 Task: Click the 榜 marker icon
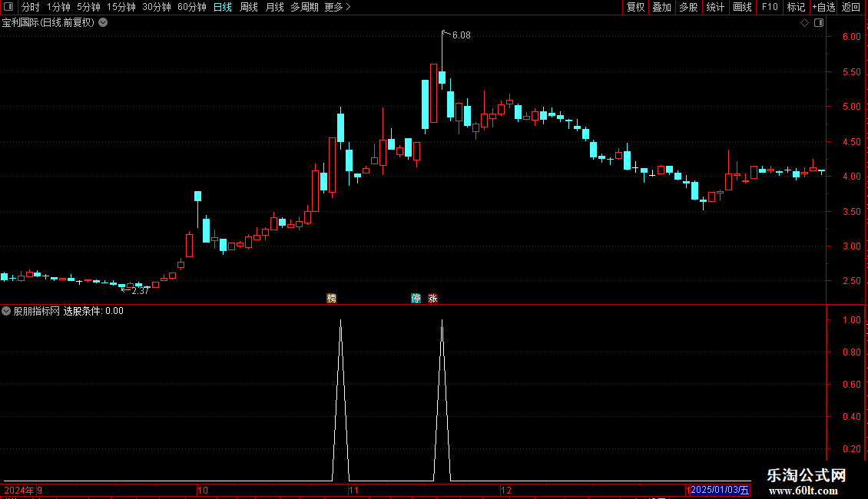pyautogui.click(x=332, y=298)
